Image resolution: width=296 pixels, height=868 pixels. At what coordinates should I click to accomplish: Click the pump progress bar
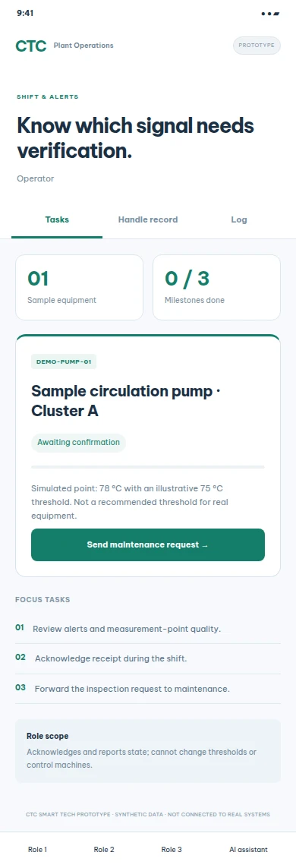[148, 467]
